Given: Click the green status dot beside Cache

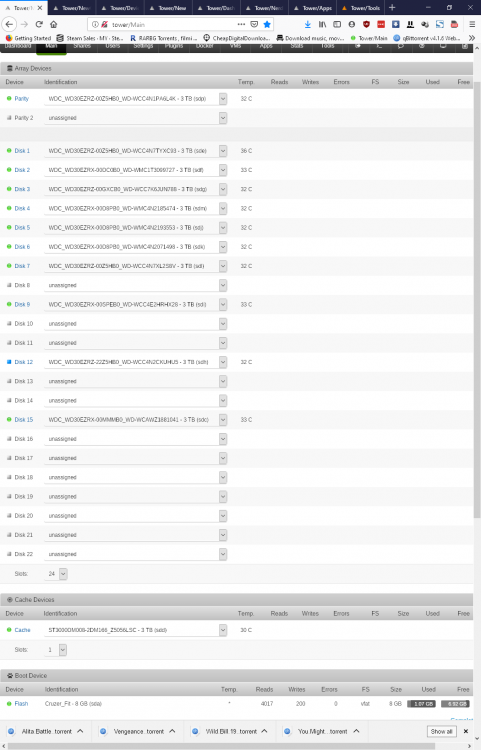Looking at the screenshot, I should (9, 630).
